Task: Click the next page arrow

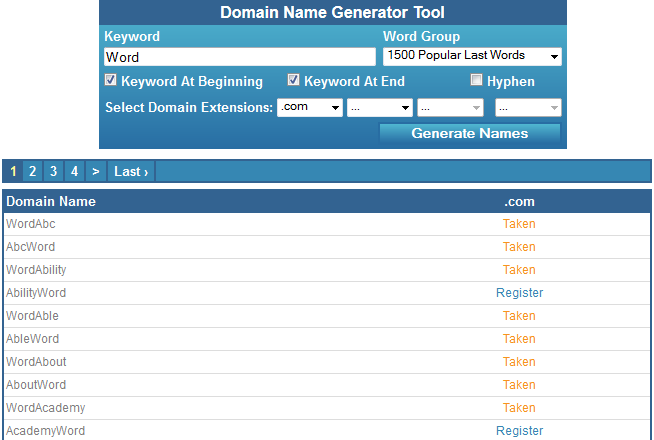Action: click(x=96, y=171)
